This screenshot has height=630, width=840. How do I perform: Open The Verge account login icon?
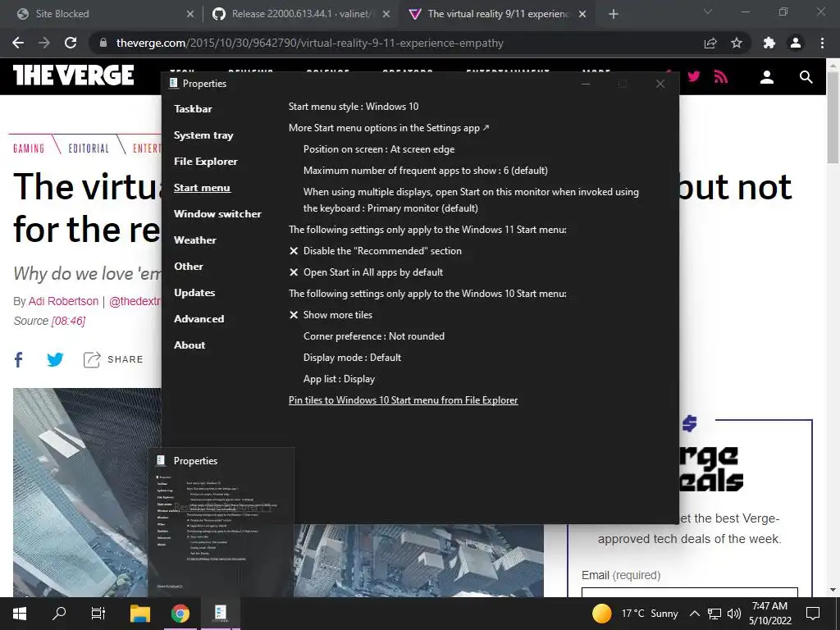click(x=767, y=77)
